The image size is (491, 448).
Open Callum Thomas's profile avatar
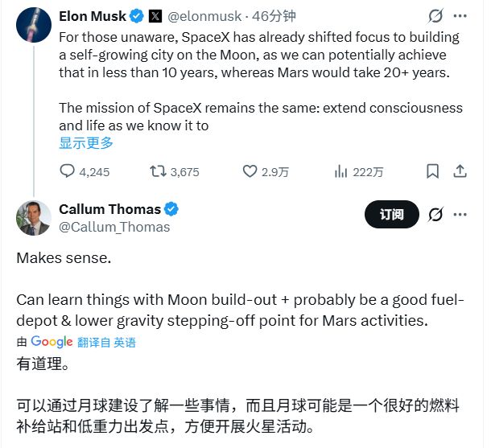33,217
